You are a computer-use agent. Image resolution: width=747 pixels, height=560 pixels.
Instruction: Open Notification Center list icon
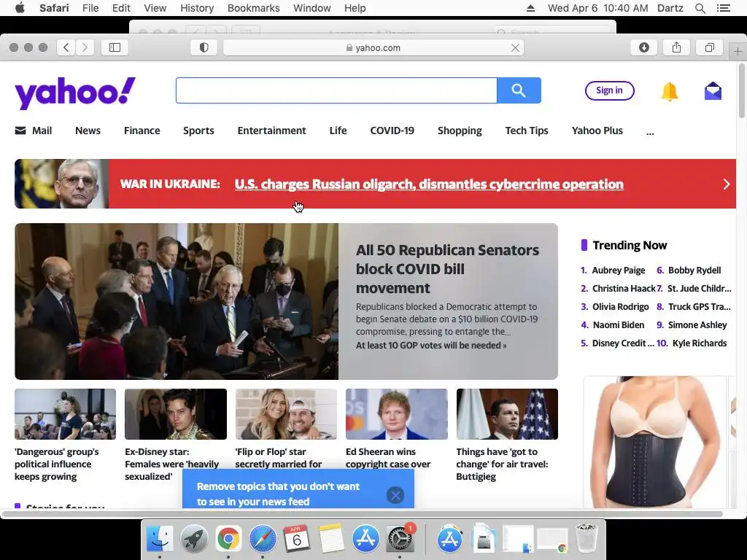point(723,8)
